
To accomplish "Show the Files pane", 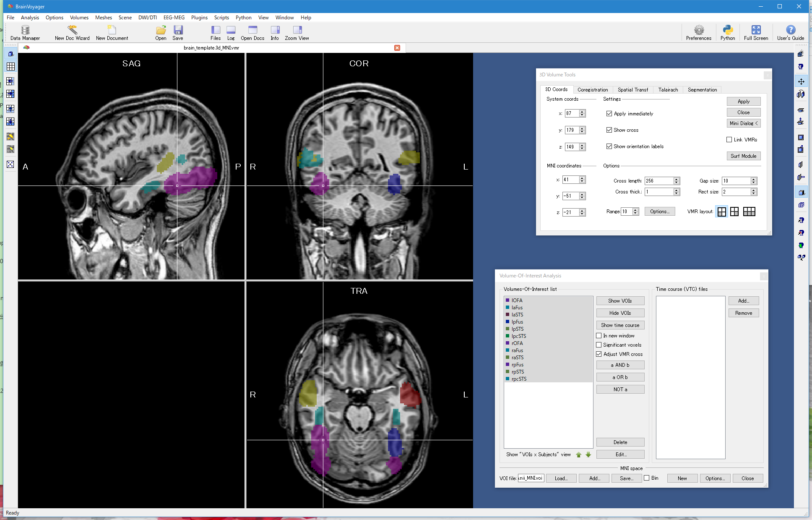I will (216, 32).
